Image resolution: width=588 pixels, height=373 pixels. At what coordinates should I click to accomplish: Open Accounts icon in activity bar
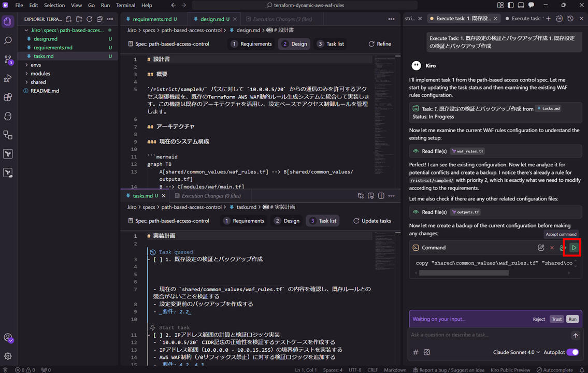(x=8, y=337)
